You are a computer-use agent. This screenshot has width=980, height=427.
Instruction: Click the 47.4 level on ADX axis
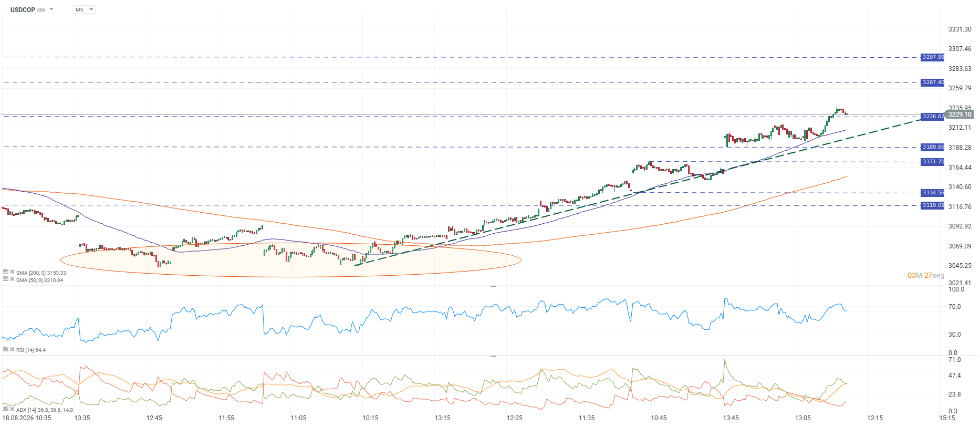coord(955,376)
